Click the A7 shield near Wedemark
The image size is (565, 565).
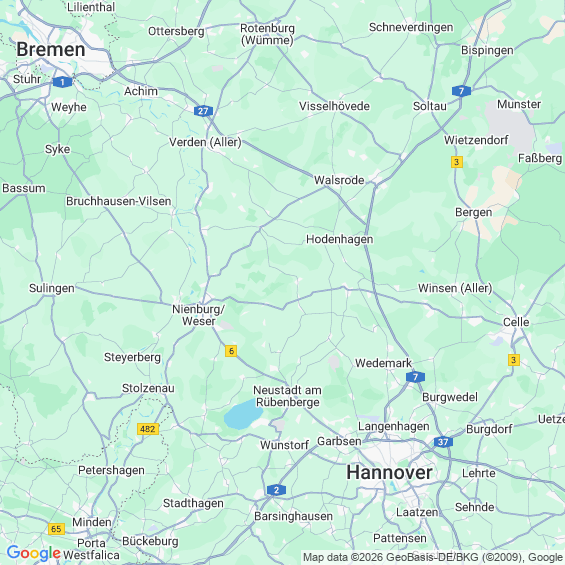(x=415, y=377)
